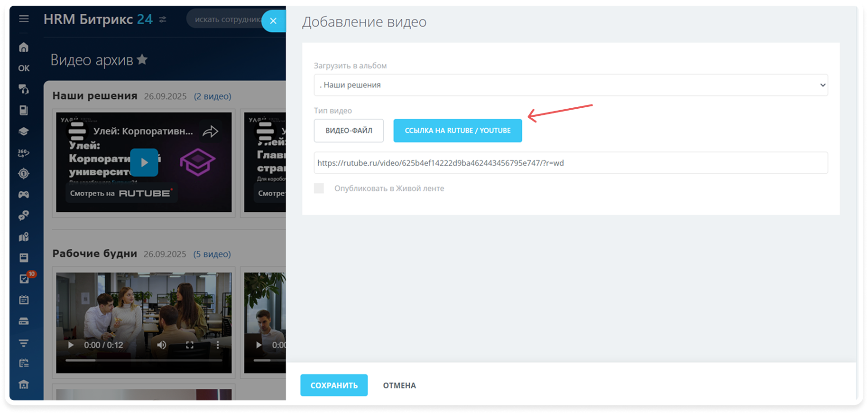
Task: Click ОТМЕНА to cancel adding video
Action: click(399, 386)
